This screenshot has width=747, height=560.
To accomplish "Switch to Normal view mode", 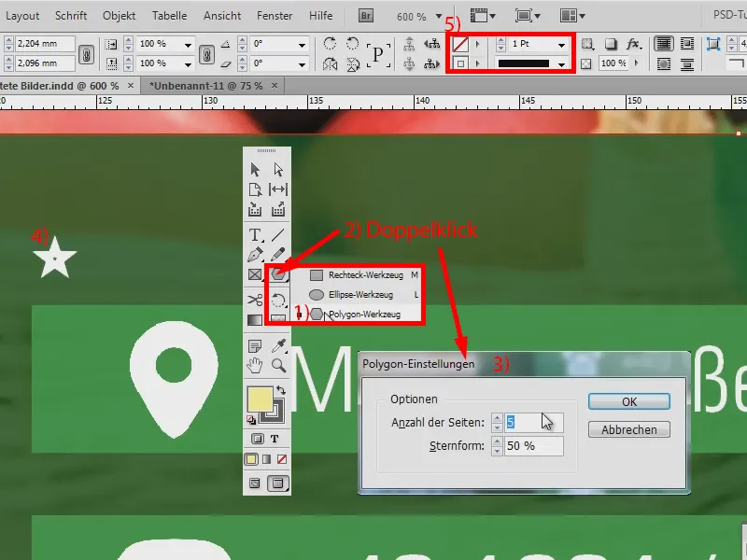I will [255, 483].
